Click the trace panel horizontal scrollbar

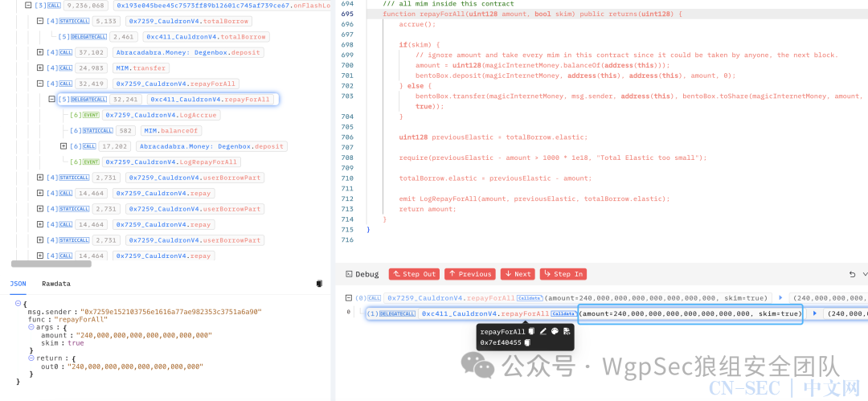51,264
